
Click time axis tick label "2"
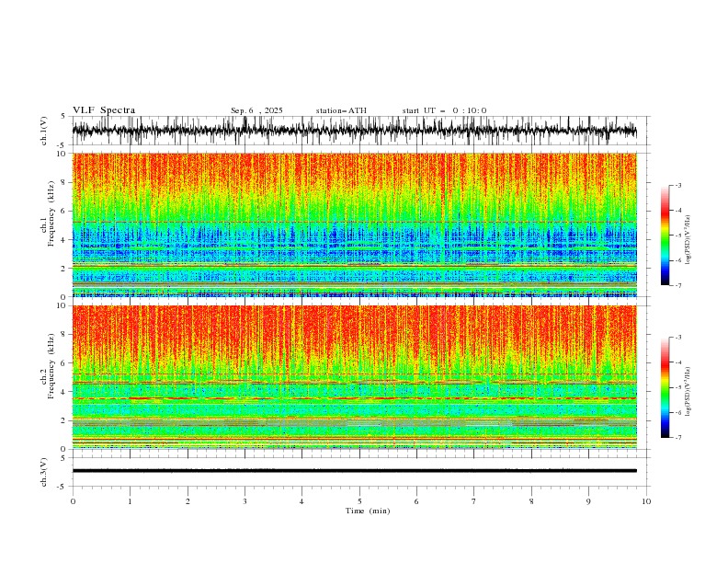[188, 501]
